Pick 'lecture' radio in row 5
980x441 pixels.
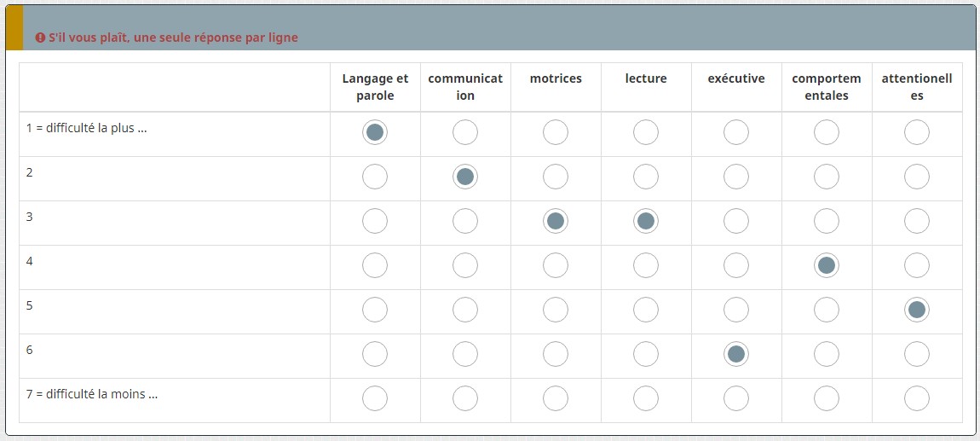tap(646, 310)
